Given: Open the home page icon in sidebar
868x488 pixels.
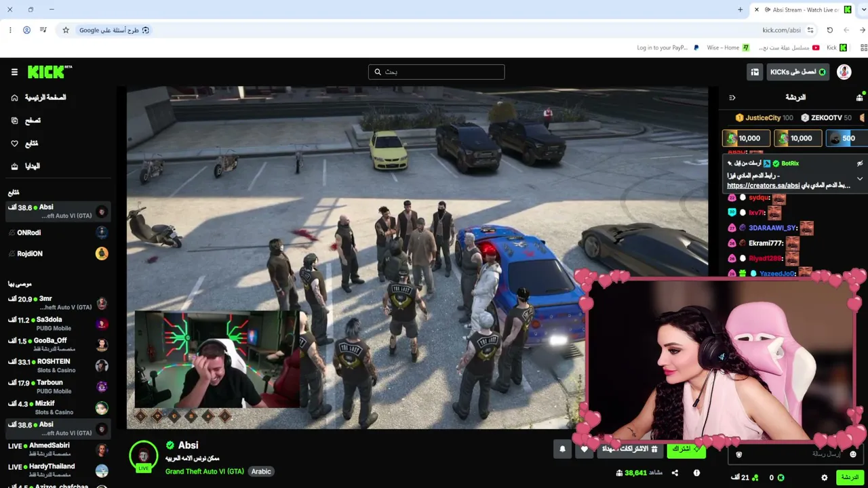Looking at the screenshot, I should pyautogui.click(x=14, y=98).
